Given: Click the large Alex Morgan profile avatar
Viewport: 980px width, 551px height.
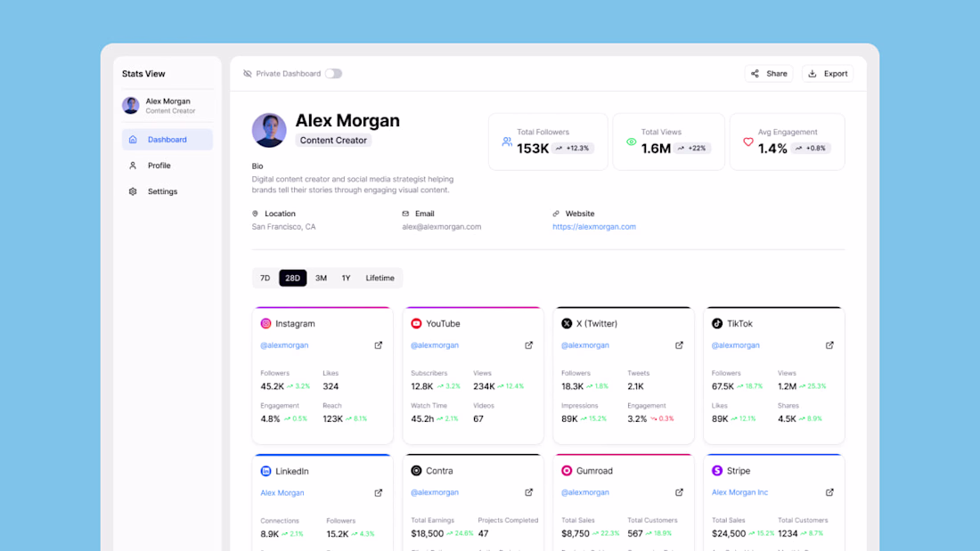Looking at the screenshot, I should click(x=269, y=130).
